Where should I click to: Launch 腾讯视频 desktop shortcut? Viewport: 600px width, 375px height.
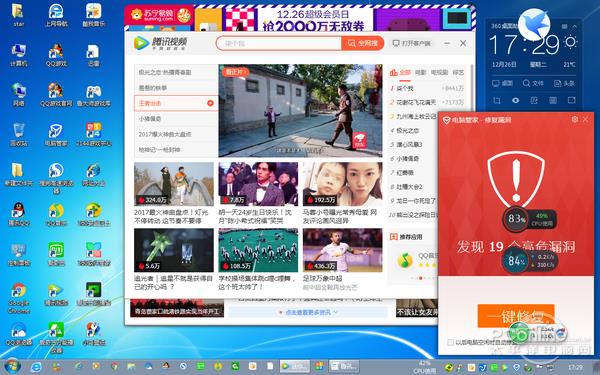click(56, 294)
